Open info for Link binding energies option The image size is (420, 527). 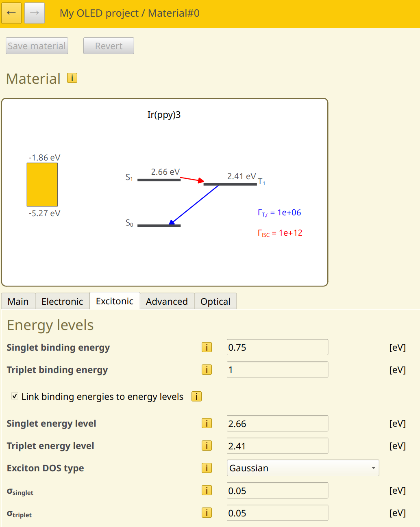[196, 397]
